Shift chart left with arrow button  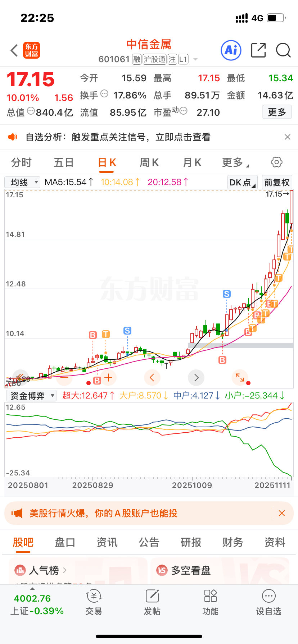point(152,377)
